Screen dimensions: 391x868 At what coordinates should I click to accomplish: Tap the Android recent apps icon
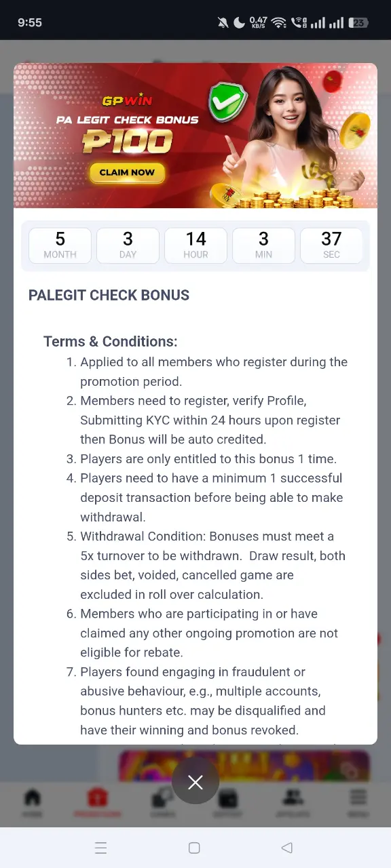(100, 848)
